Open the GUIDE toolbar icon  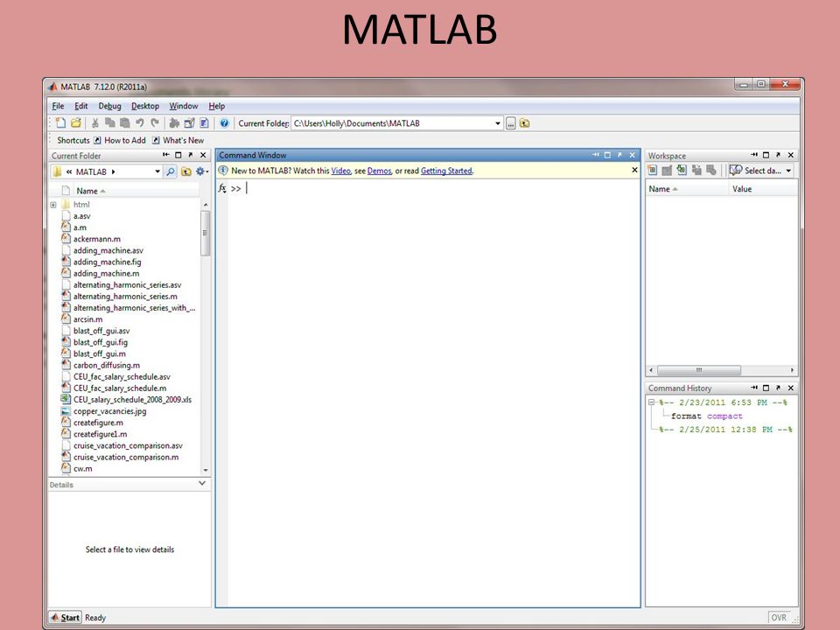click(x=189, y=123)
